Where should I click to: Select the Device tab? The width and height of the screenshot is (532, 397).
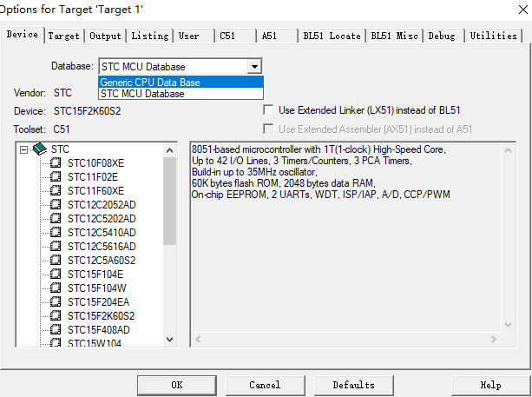[23, 34]
